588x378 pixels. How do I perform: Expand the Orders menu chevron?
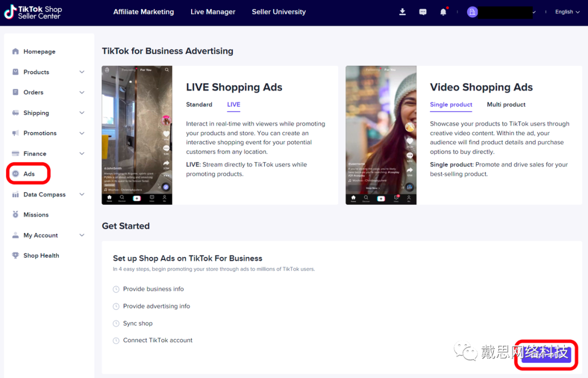(x=82, y=92)
